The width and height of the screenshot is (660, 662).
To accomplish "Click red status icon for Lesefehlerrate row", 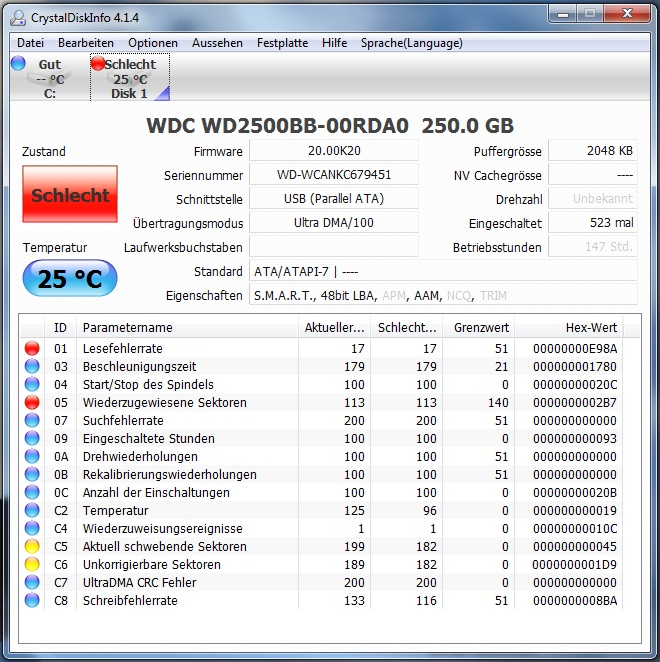I will [x=32, y=348].
